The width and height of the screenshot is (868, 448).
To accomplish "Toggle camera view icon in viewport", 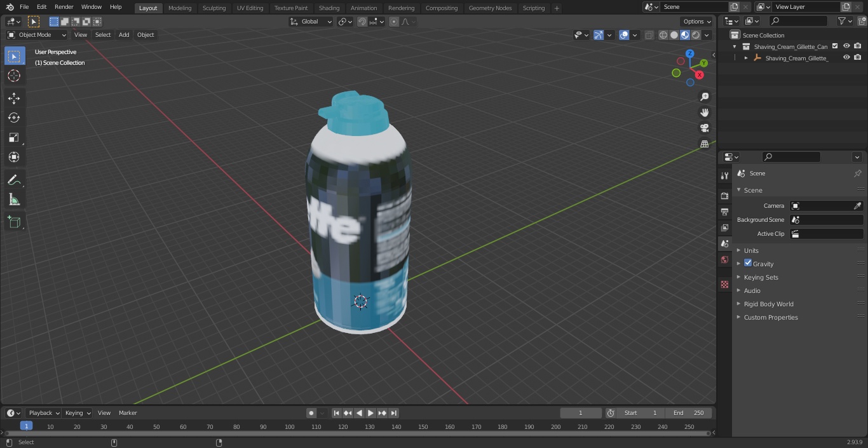I will point(704,128).
